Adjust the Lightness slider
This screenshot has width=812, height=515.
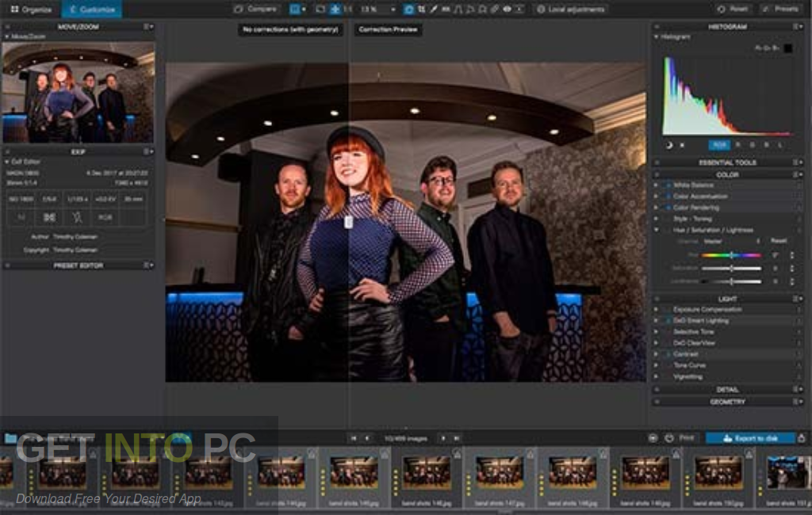[731, 281]
